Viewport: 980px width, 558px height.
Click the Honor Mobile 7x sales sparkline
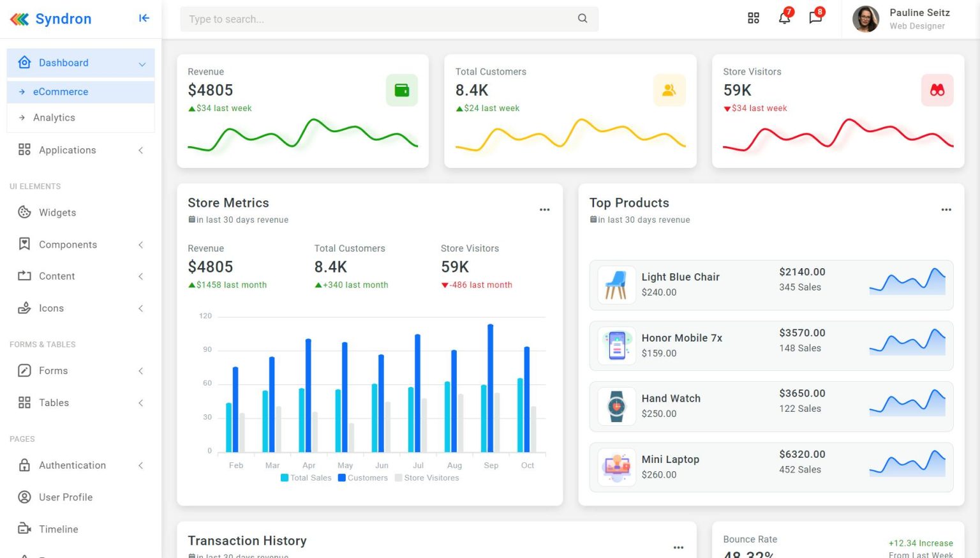[907, 342]
